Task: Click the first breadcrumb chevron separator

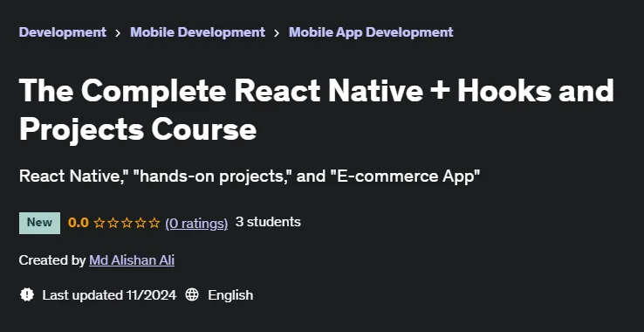Action: tap(119, 33)
